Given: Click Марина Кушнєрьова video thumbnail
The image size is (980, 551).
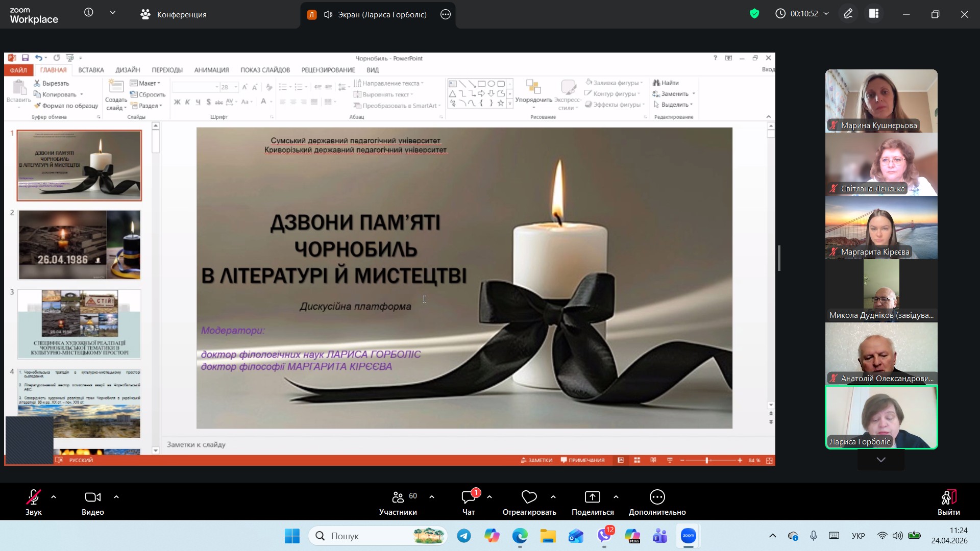Looking at the screenshot, I should (x=881, y=101).
